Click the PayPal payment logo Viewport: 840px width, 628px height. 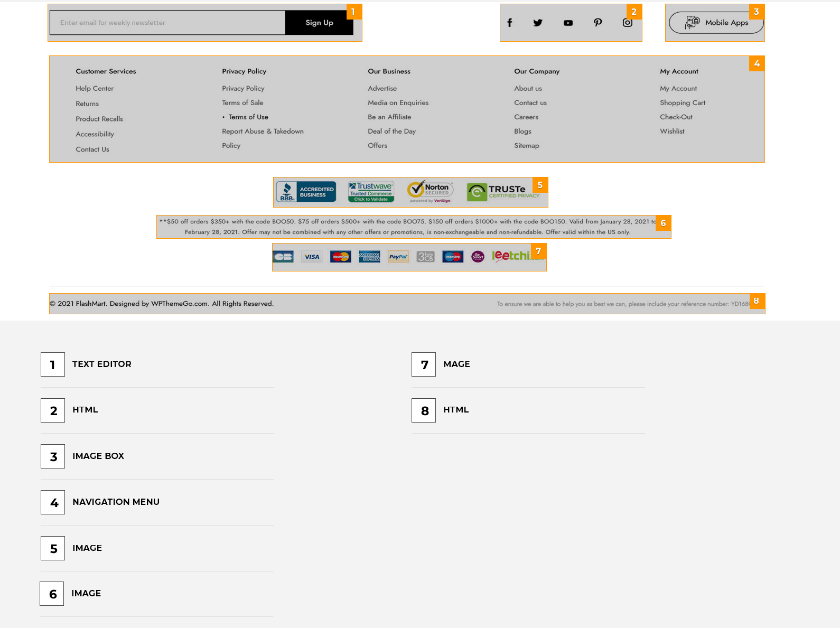(x=398, y=257)
